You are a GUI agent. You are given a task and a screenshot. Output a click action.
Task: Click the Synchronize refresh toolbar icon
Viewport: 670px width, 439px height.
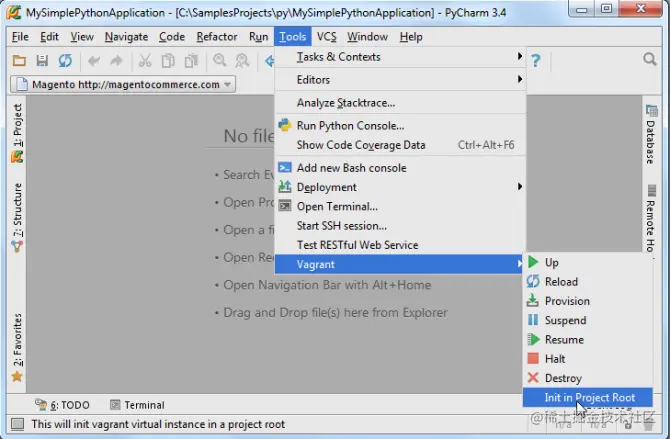(x=65, y=60)
